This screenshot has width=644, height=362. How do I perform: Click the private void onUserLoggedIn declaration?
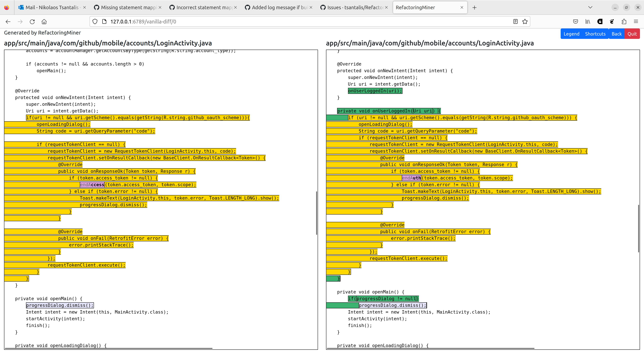pos(389,111)
